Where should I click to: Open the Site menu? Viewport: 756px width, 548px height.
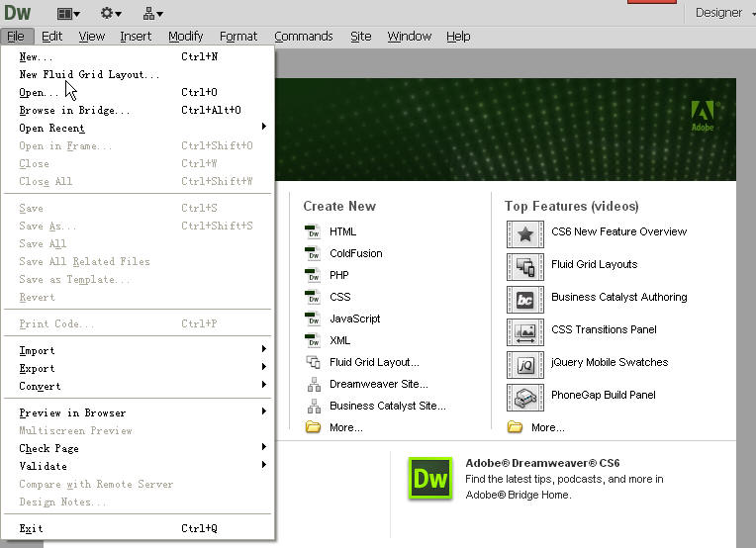pos(360,37)
